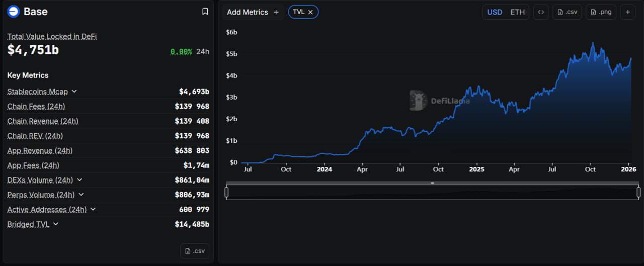Remove the TVL metric chip
The height and width of the screenshot is (266, 644).
pyautogui.click(x=310, y=12)
